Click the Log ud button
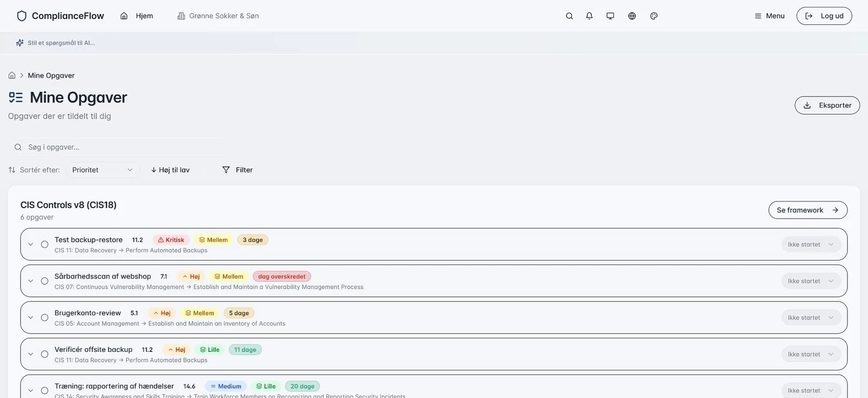This screenshot has width=868, height=398. pyautogui.click(x=824, y=16)
